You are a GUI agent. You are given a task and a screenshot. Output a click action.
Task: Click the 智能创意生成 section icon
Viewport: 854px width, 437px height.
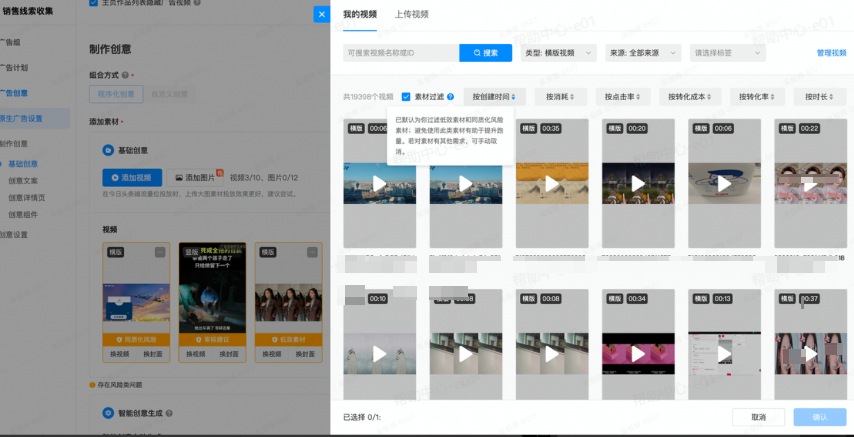tap(108, 413)
